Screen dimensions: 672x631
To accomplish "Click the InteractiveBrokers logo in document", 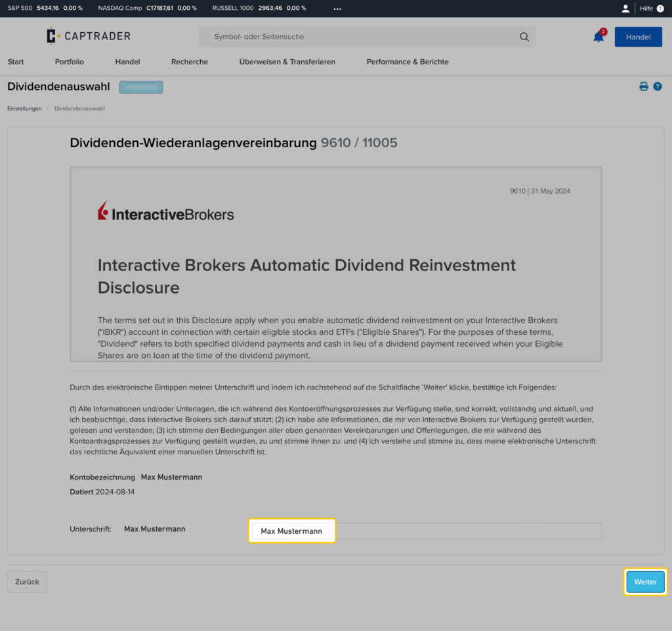I will click(x=166, y=212).
